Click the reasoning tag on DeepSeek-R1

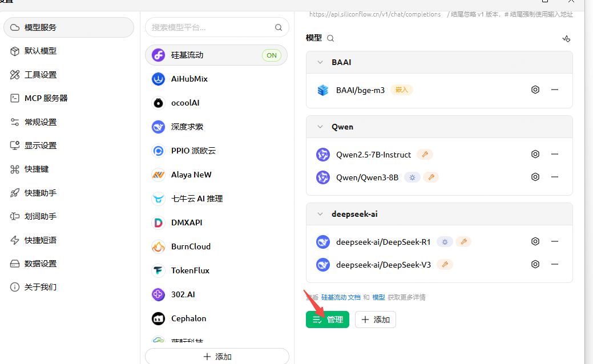click(445, 241)
